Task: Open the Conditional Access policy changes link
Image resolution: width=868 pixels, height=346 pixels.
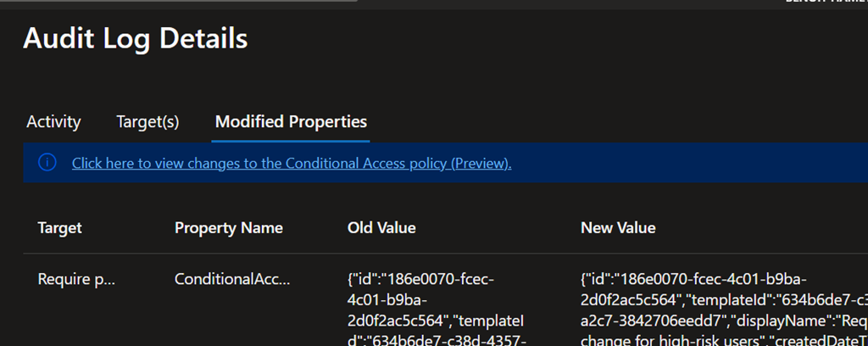Action: coord(291,164)
